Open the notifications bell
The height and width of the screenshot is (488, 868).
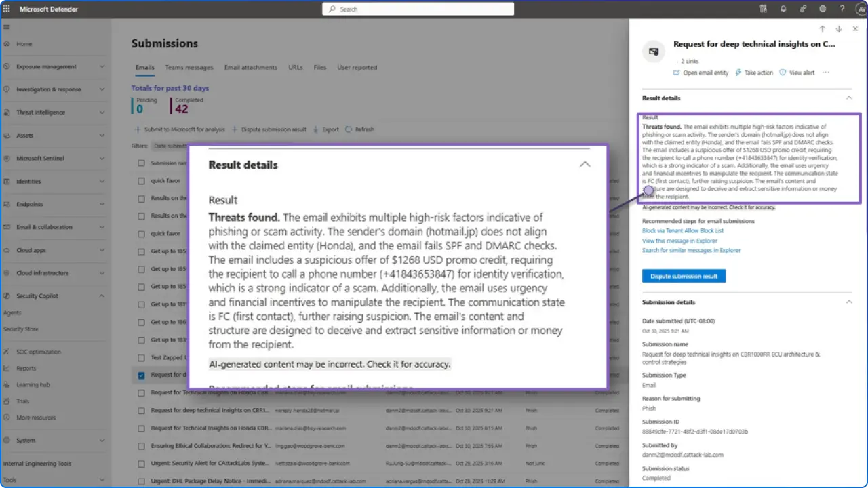[783, 9]
